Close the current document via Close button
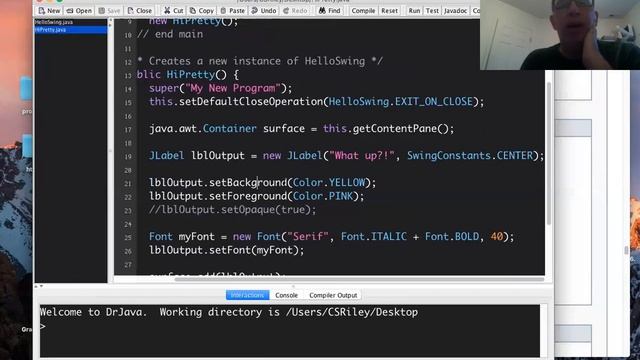This screenshot has height=360, width=640. point(140,11)
